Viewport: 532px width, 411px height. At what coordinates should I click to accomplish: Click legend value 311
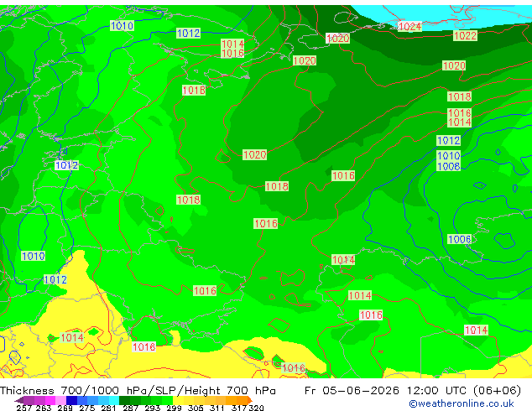click(x=217, y=408)
